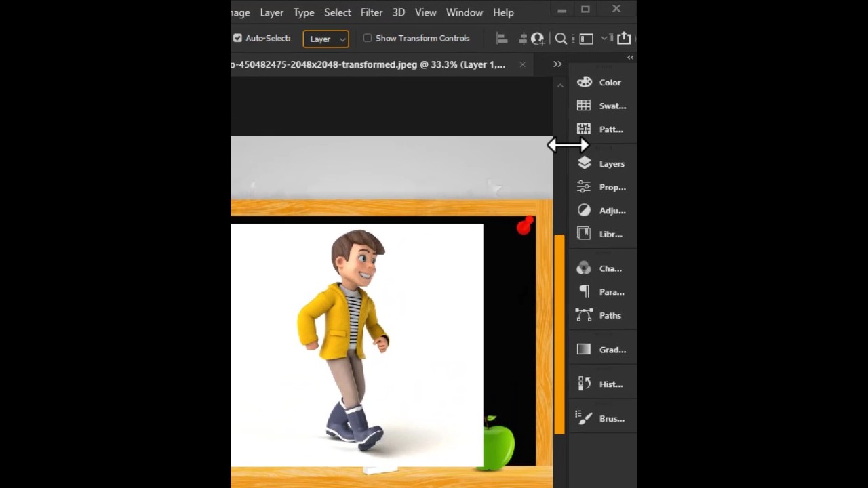Click the invite to edit user icon
Image resolution: width=868 pixels, height=488 pixels.
[x=538, y=39]
